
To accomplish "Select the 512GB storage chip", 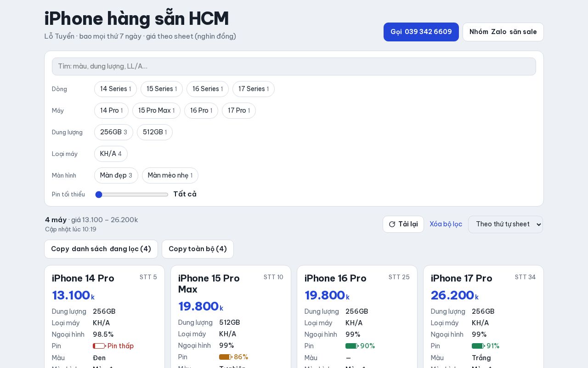I will pyautogui.click(x=155, y=132).
